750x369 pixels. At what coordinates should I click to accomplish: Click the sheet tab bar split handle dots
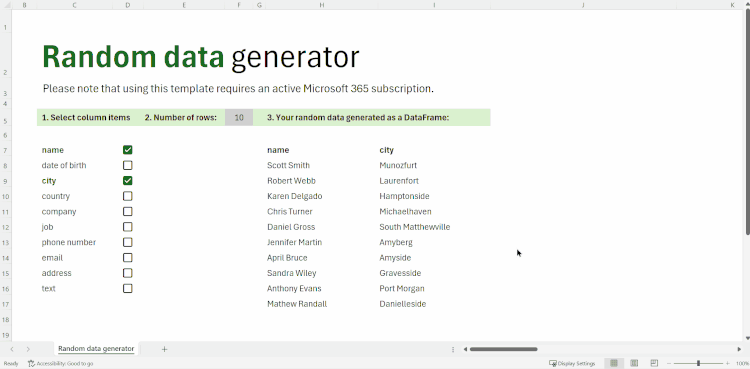click(x=453, y=349)
